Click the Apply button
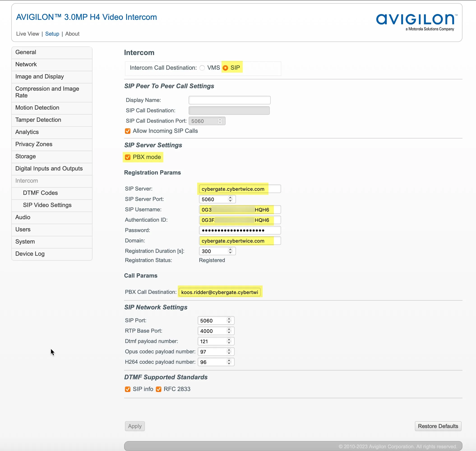Viewport: 476px width, 451px height. (135, 426)
